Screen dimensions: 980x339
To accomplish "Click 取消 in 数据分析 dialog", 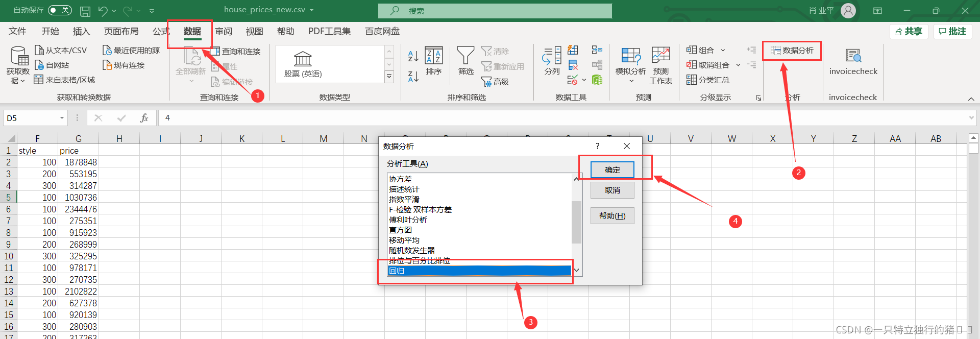I will pos(612,190).
